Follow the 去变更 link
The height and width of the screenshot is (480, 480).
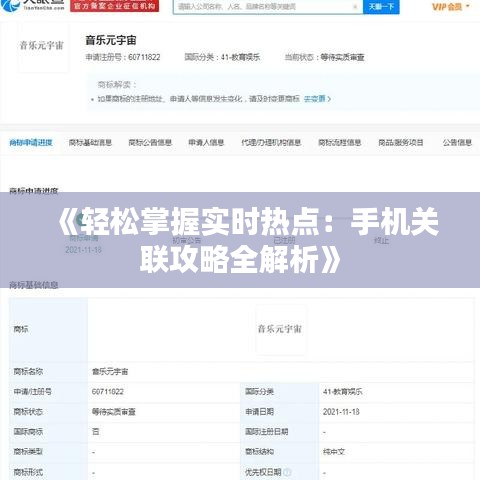317,99
